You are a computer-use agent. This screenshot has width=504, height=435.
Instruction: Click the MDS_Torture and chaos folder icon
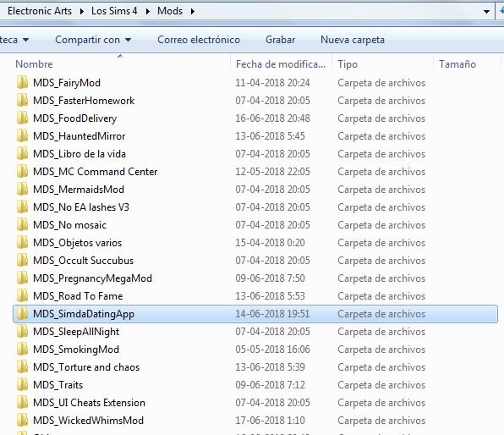click(22, 366)
